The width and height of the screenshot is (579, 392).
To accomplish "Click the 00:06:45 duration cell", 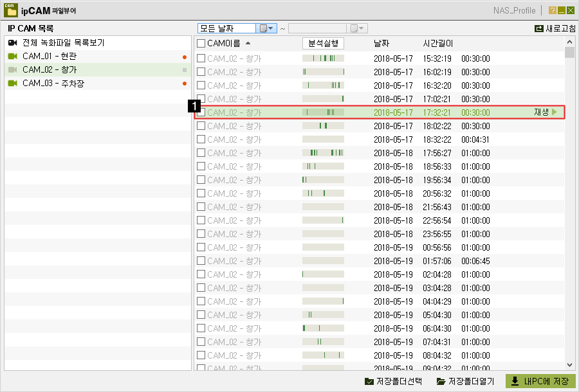I will (x=475, y=261).
